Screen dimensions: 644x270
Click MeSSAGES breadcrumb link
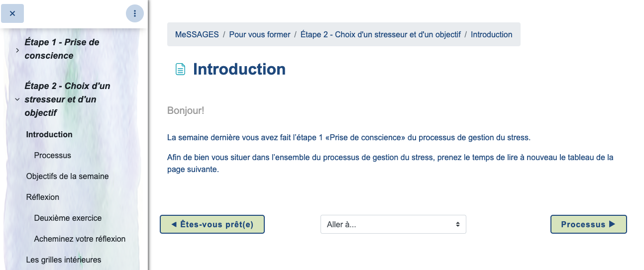point(197,34)
